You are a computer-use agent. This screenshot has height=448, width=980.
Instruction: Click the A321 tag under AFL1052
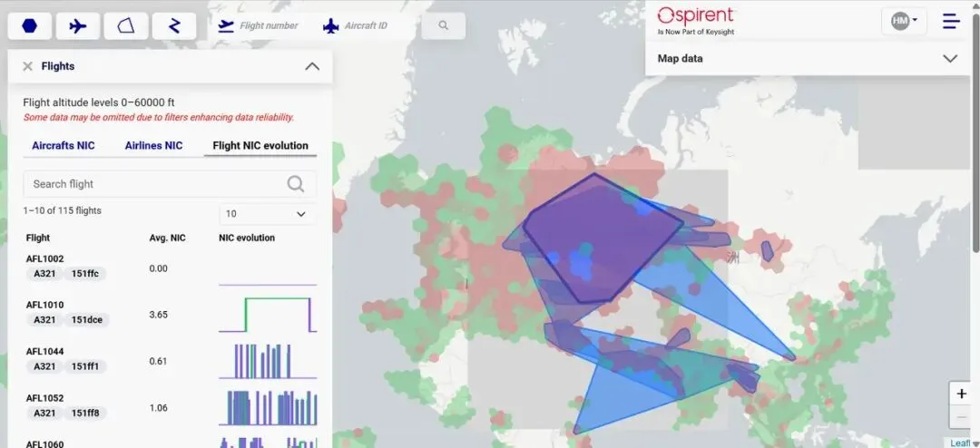[x=44, y=413]
